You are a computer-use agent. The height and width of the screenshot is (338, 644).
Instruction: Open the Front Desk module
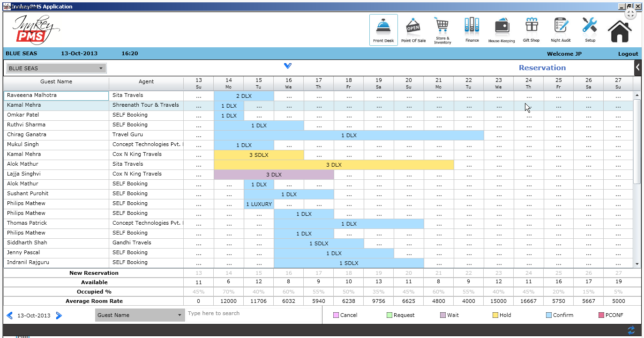(x=383, y=28)
